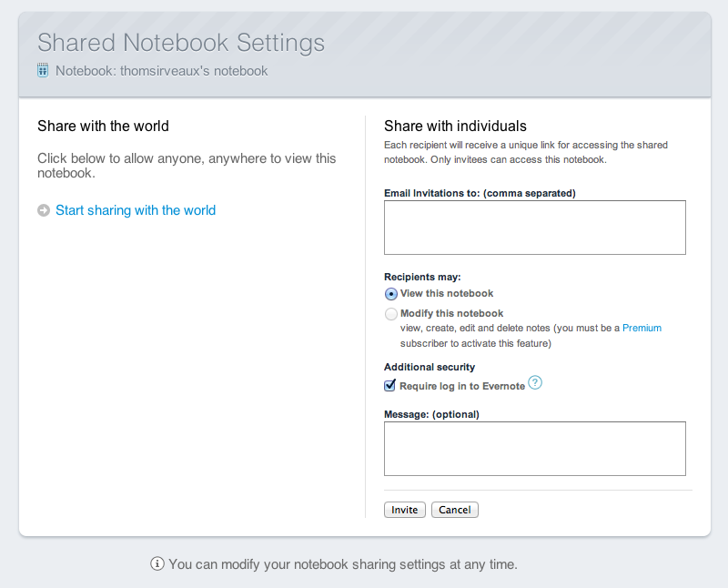The height and width of the screenshot is (588, 728).
Task: Click the Share with individuals heading
Action: pyautogui.click(x=456, y=126)
